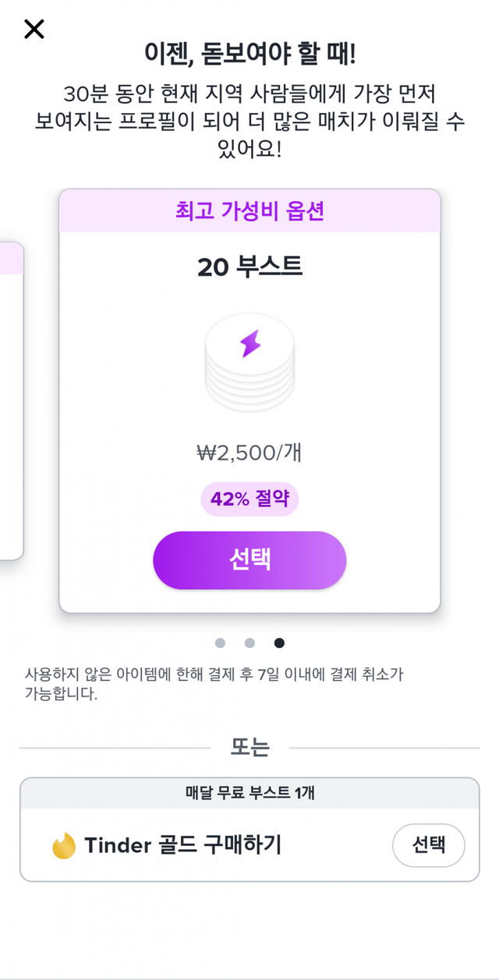
Task: Tap the 42% 절약 savings badge
Action: [x=249, y=499]
